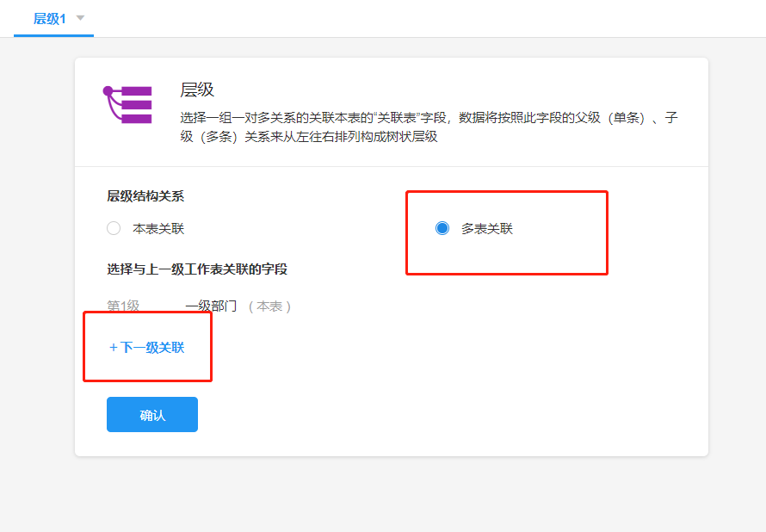Click the 第1级 level label
Viewport: 766px width, 532px height.
(123, 306)
